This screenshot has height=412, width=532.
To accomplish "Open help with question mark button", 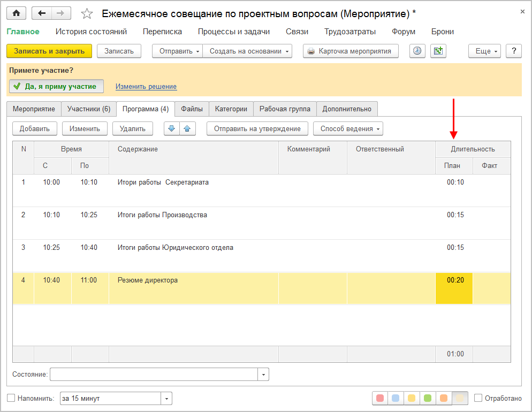I will click(x=514, y=51).
